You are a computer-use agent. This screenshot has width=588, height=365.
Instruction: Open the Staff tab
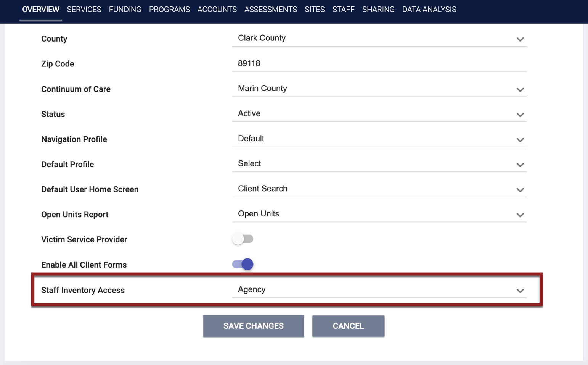[343, 10]
